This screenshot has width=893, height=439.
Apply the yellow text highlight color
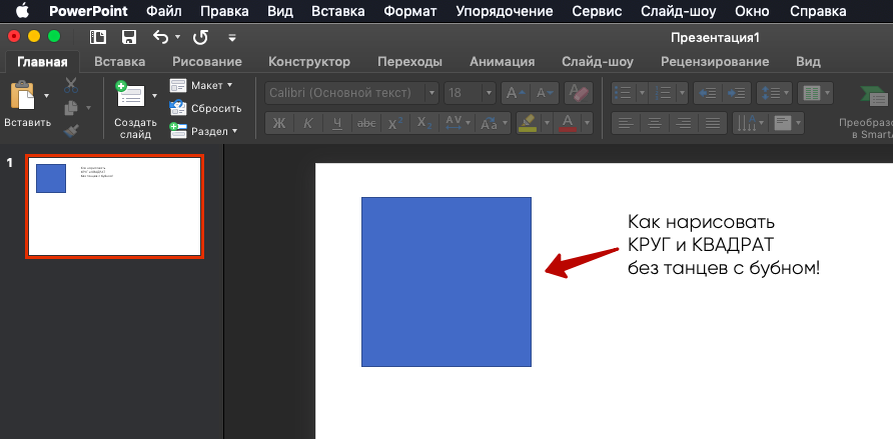coord(529,123)
